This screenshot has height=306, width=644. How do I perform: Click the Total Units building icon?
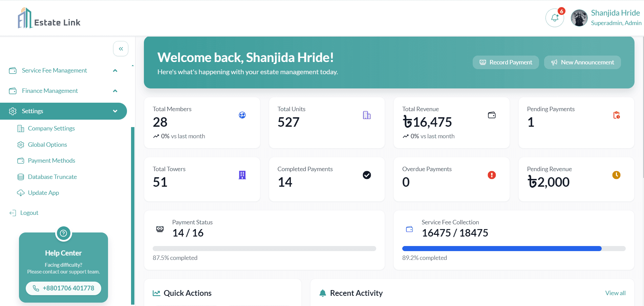pos(367,115)
